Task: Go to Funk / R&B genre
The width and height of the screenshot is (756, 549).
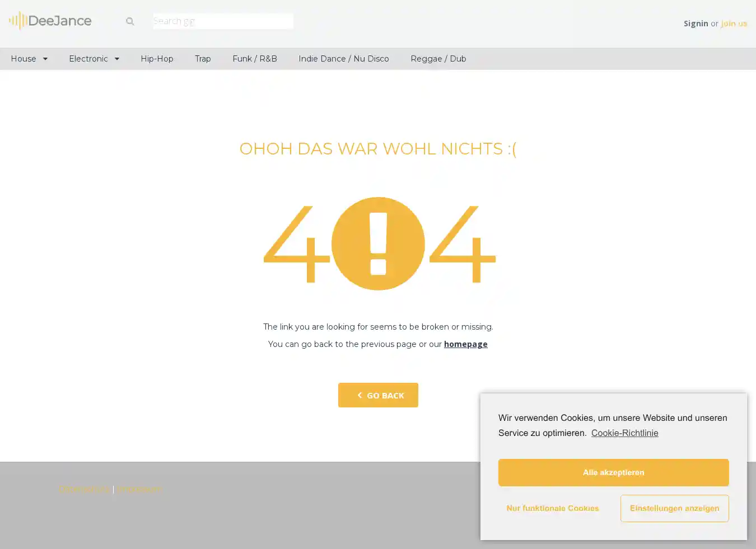Action: [x=255, y=59]
